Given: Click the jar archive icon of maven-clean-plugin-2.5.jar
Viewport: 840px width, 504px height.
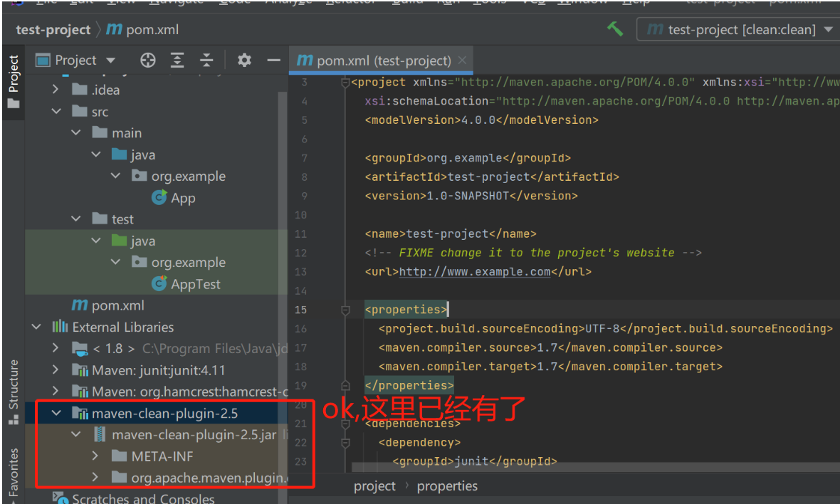Looking at the screenshot, I should [x=100, y=434].
